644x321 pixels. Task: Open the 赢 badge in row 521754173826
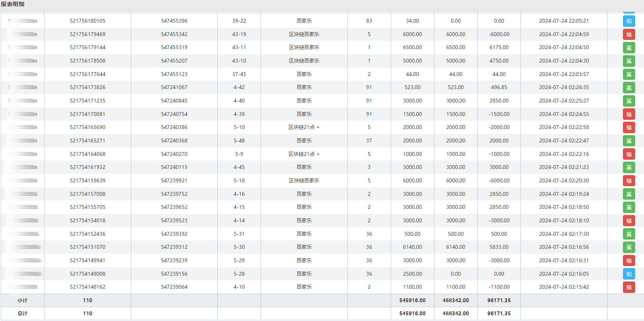click(x=629, y=88)
